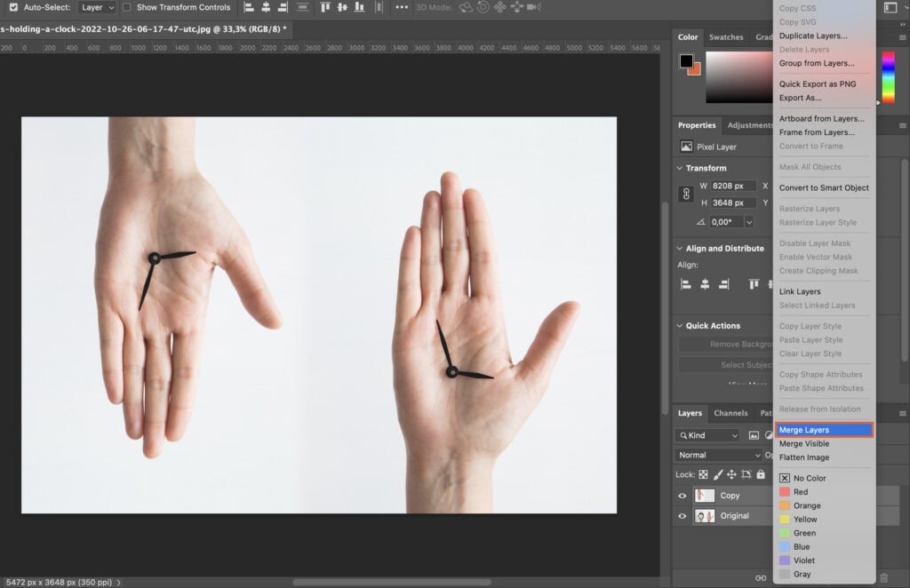
Task: Select the align left edges icon
Action: 685,283
